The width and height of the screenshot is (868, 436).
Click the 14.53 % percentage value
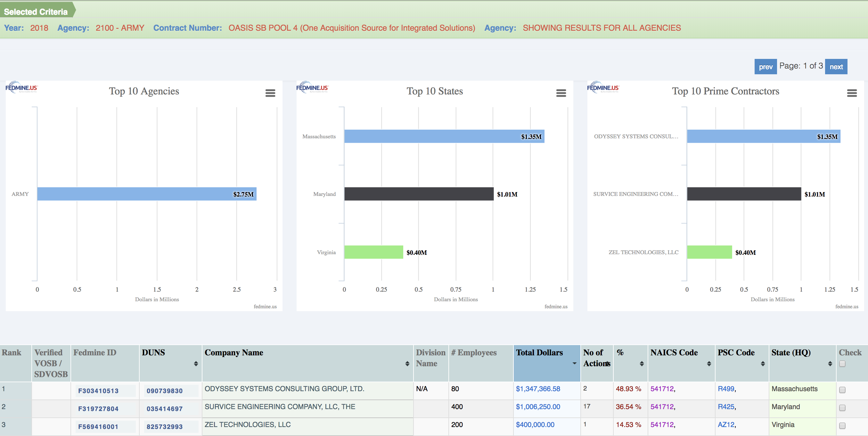(x=628, y=424)
